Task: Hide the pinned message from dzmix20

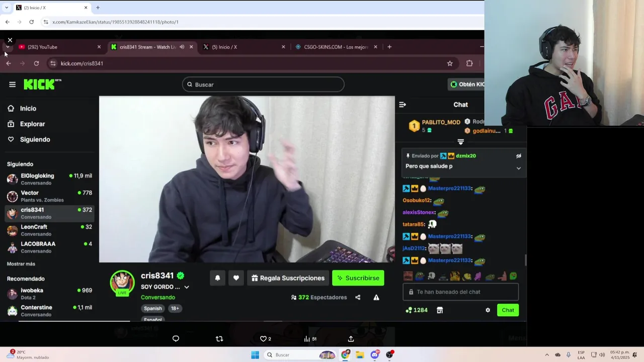Action: click(x=519, y=156)
